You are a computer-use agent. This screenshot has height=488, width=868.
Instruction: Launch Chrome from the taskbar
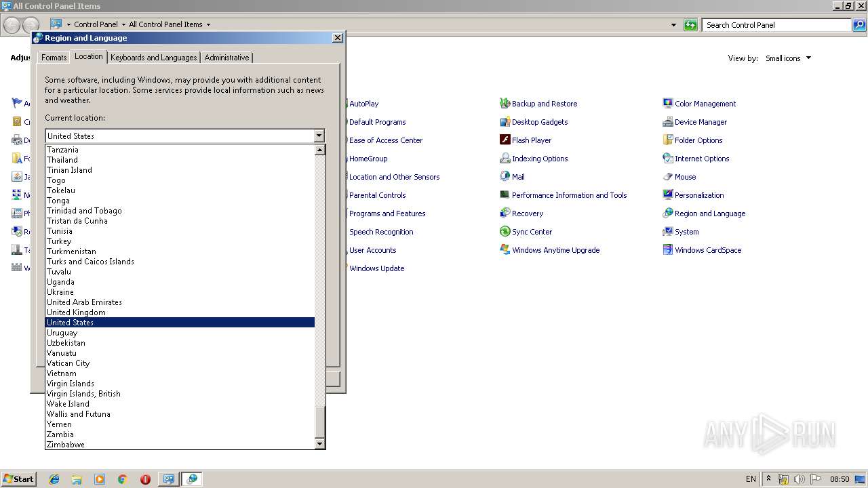[122, 479]
